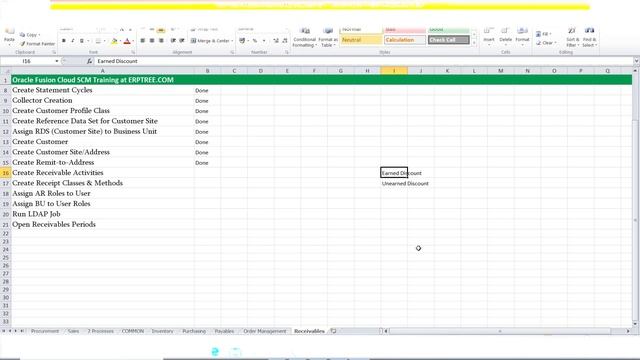Switch to the COMMON sheet tab
The width and height of the screenshot is (640, 360).
click(x=133, y=331)
